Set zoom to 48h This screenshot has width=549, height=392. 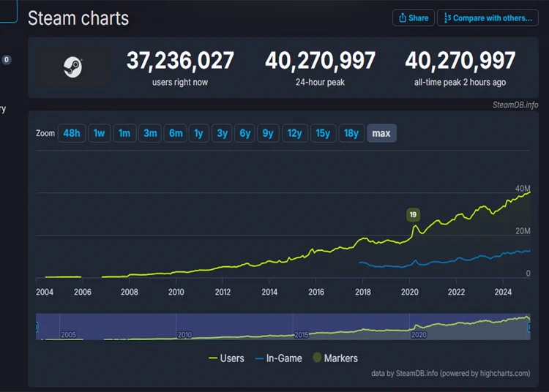click(x=72, y=133)
